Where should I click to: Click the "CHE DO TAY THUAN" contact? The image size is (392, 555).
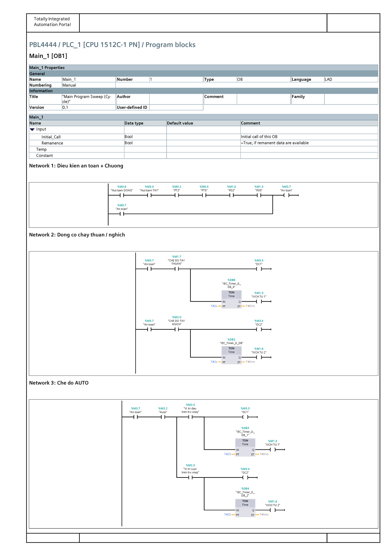point(177,269)
